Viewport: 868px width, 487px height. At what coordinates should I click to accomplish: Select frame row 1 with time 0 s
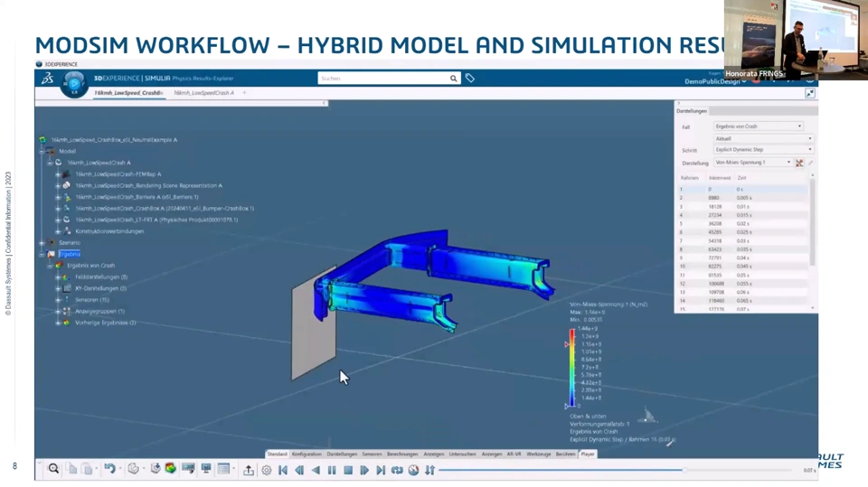[x=743, y=189]
